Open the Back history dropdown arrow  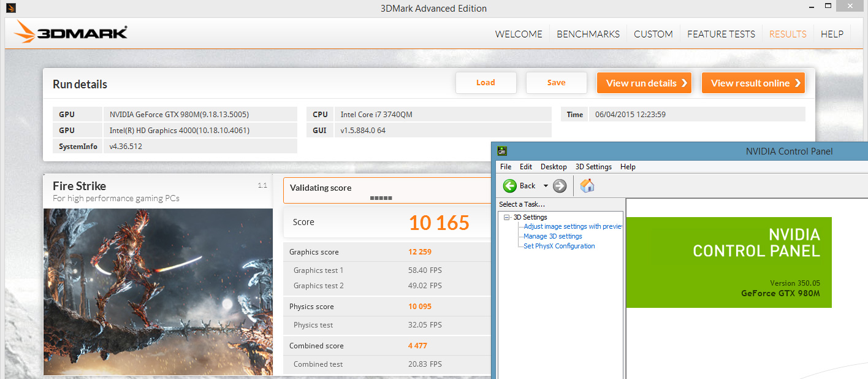point(546,186)
